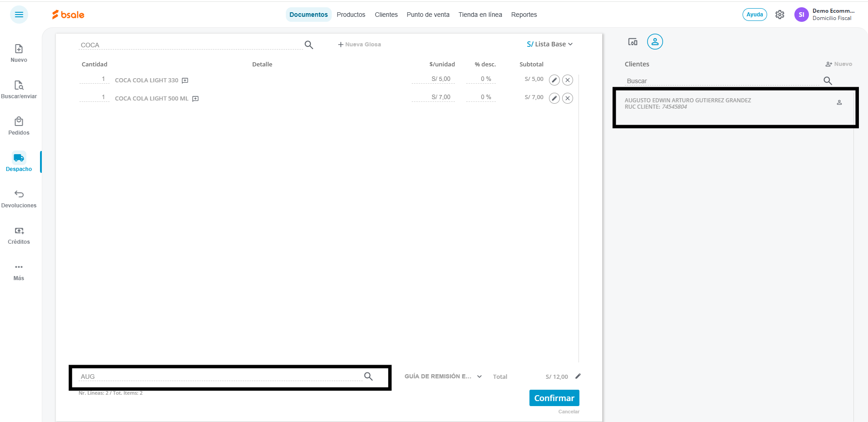Open Clientes menu
Viewport: 868px width, 422px height.
point(386,15)
